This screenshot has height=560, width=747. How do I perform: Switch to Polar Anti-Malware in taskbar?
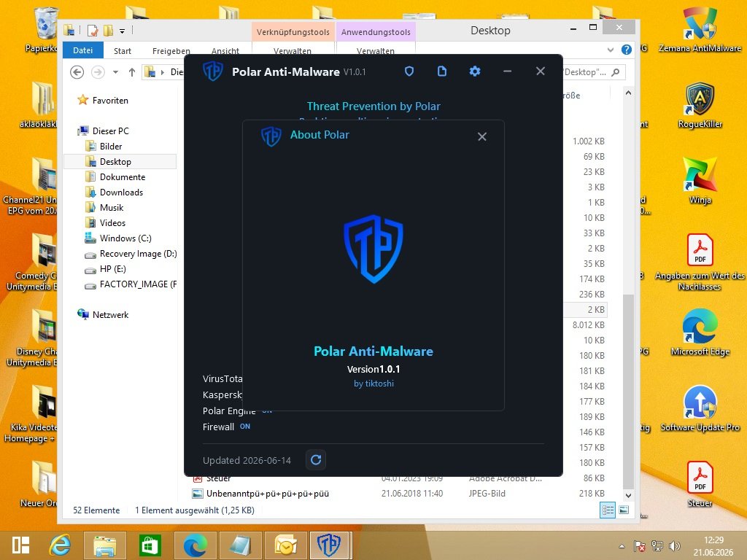[x=330, y=545]
